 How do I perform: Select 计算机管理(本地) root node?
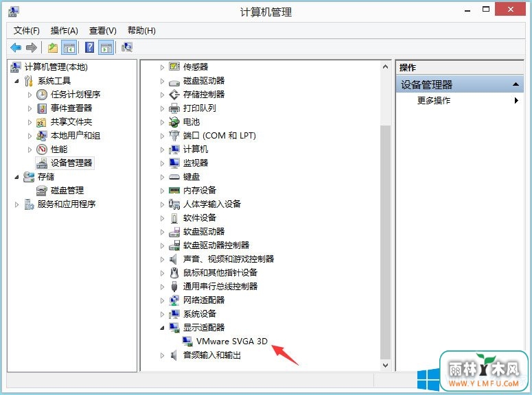(x=56, y=67)
